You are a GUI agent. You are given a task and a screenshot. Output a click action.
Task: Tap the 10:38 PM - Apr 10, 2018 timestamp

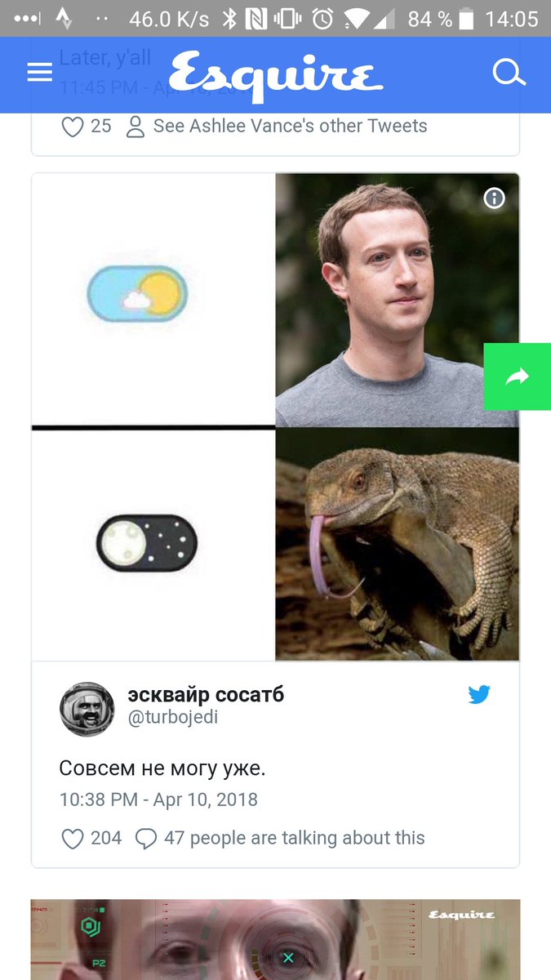pos(158,800)
